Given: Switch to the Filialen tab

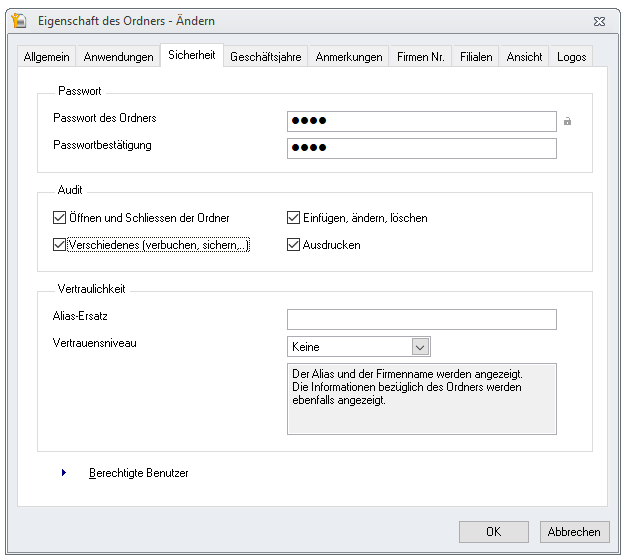Looking at the screenshot, I should point(476,57).
